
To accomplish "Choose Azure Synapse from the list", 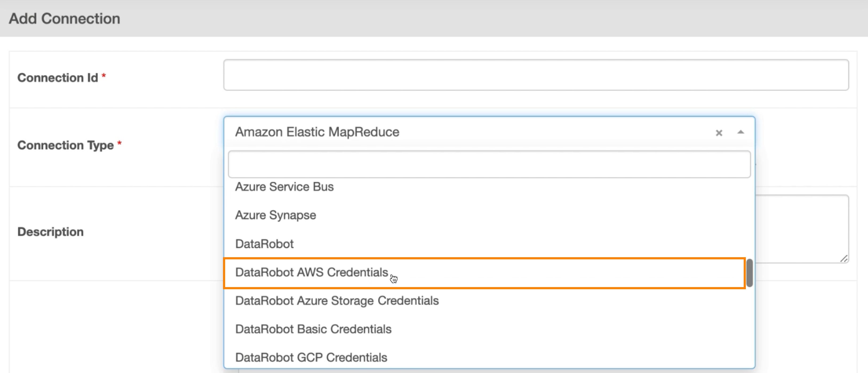I will pyautogui.click(x=276, y=215).
